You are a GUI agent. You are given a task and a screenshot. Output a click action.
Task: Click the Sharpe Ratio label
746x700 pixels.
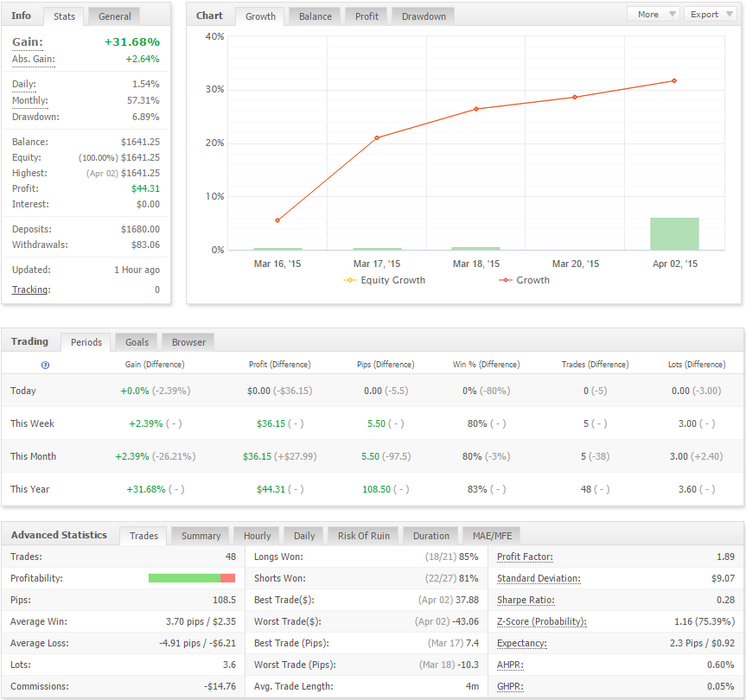[x=526, y=600]
